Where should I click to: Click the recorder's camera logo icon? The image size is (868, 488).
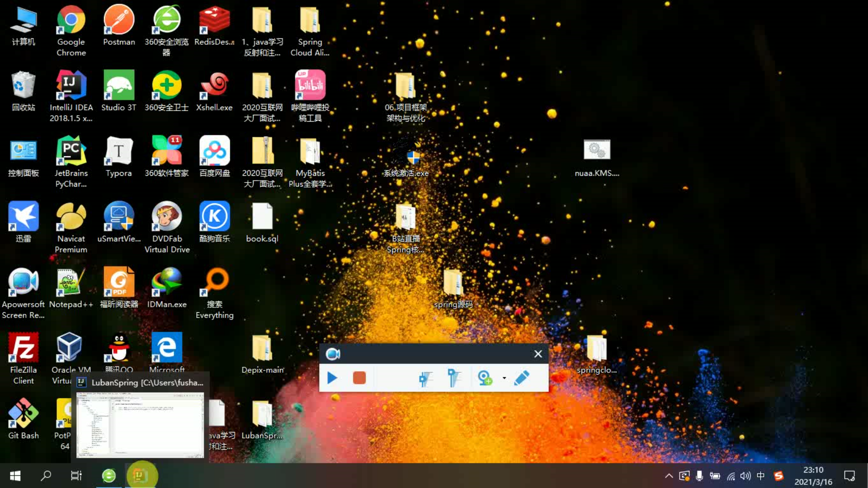(333, 354)
